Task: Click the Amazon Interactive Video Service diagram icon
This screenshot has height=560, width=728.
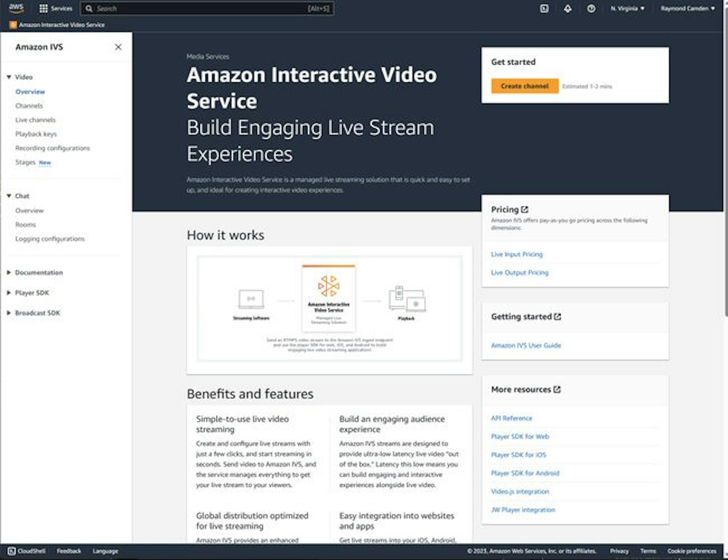Action: point(329,285)
